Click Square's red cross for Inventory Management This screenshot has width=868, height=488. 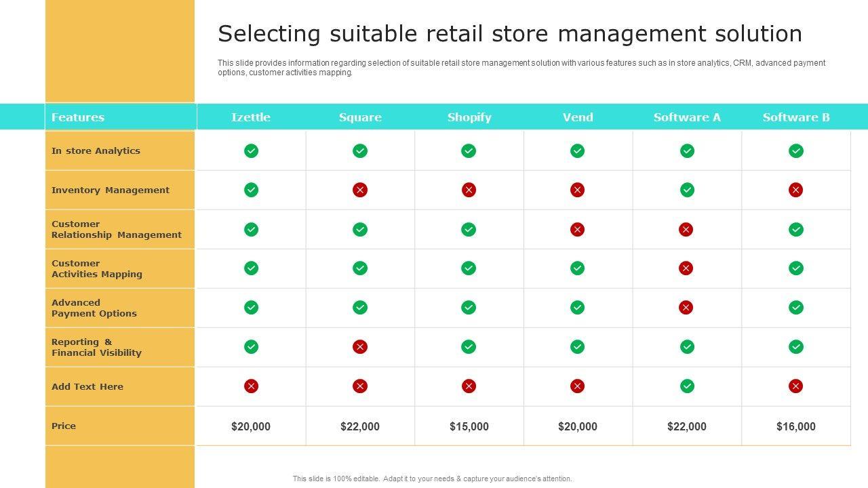[360, 190]
